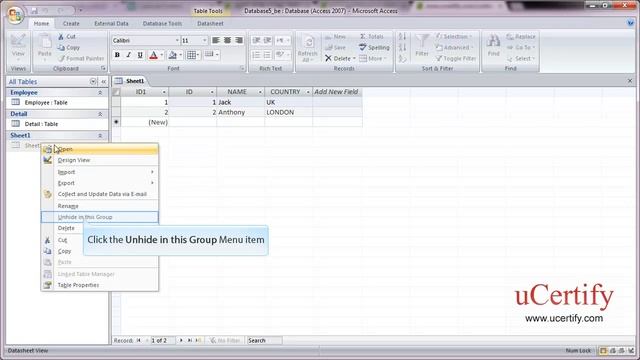Screen dimensions: 640x360
Task: Open the Export submenu
Action: pos(100,183)
